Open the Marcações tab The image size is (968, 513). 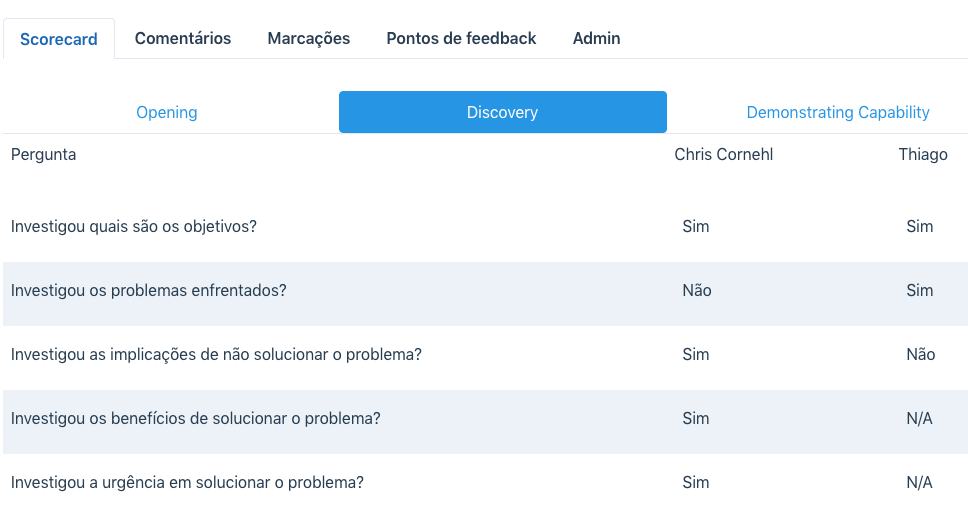pos(309,38)
